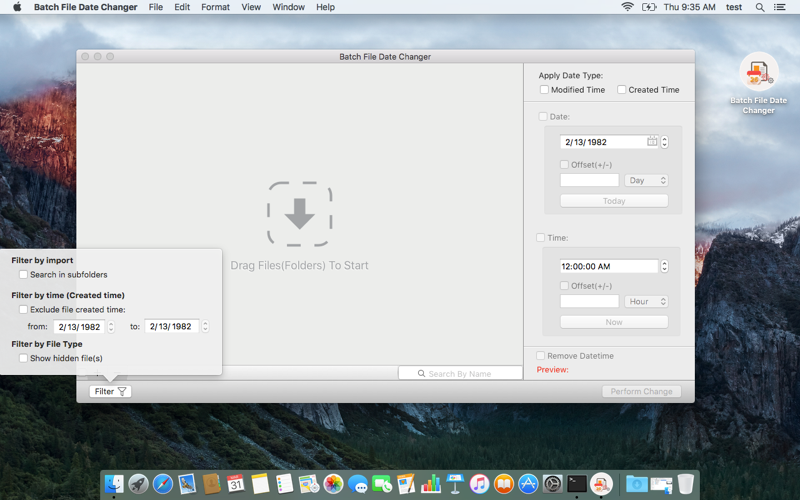The image size is (800, 500).
Task: Launch Terminal from the dock
Action: (x=577, y=483)
